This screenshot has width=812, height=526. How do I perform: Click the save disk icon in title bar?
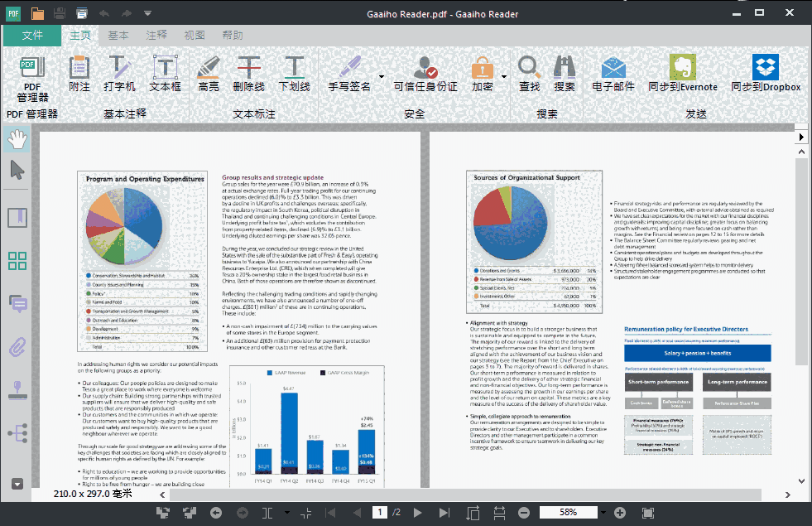(x=60, y=13)
